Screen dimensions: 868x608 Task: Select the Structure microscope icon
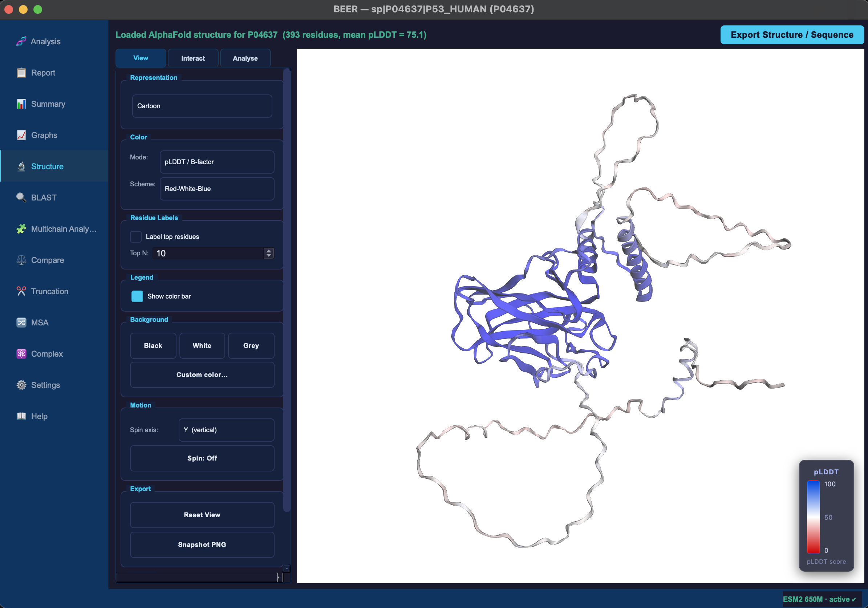click(x=21, y=166)
